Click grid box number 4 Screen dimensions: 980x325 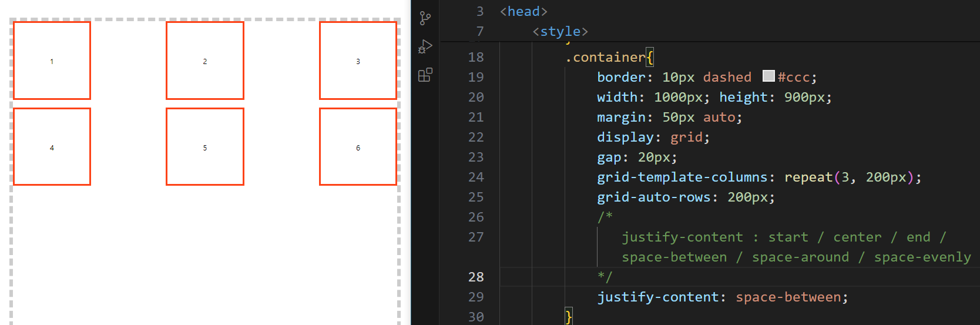(52, 147)
